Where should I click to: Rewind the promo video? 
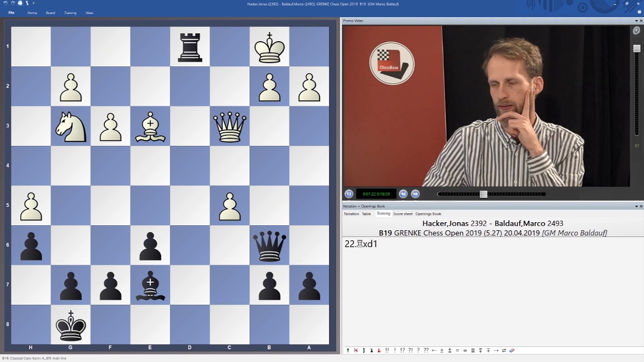(x=403, y=194)
